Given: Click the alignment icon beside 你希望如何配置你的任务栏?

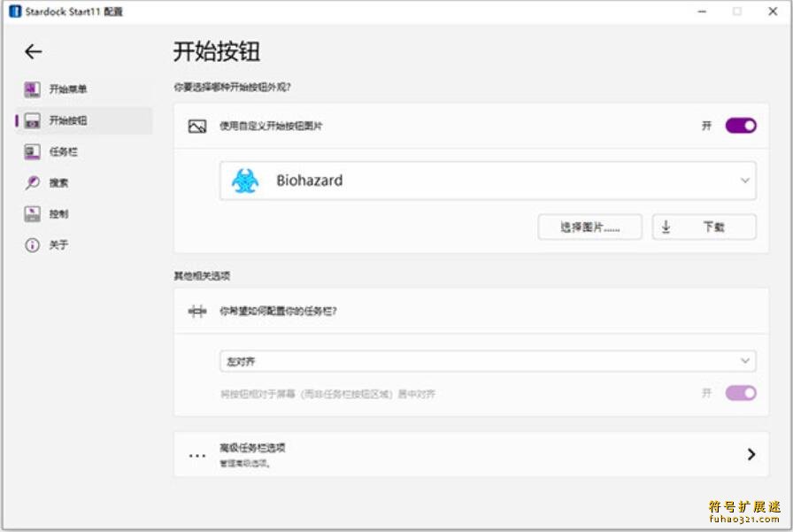Looking at the screenshot, I should (197, 311).
